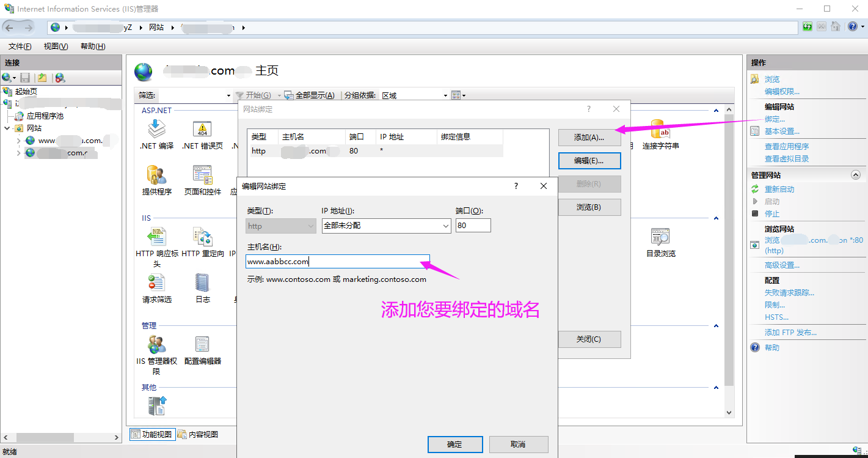Open the 日志 feature icon
Image resolution: width=868 pixels, height=458 pixels.
tap(202, 283)
